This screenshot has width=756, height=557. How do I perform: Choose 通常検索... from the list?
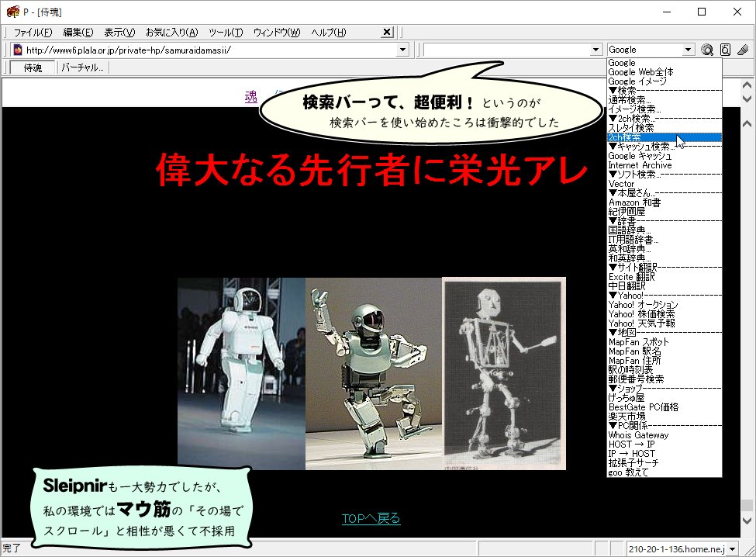coord(665,100)
